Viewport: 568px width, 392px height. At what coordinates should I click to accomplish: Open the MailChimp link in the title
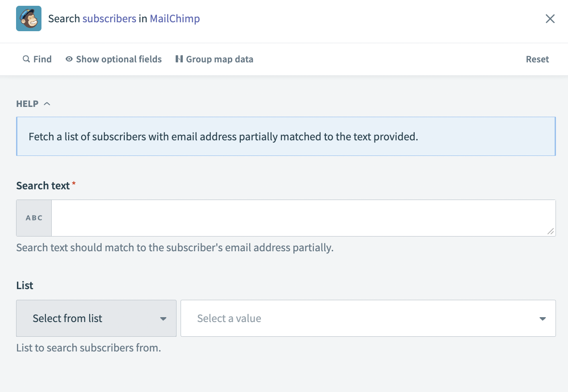(x=174, y=19)
